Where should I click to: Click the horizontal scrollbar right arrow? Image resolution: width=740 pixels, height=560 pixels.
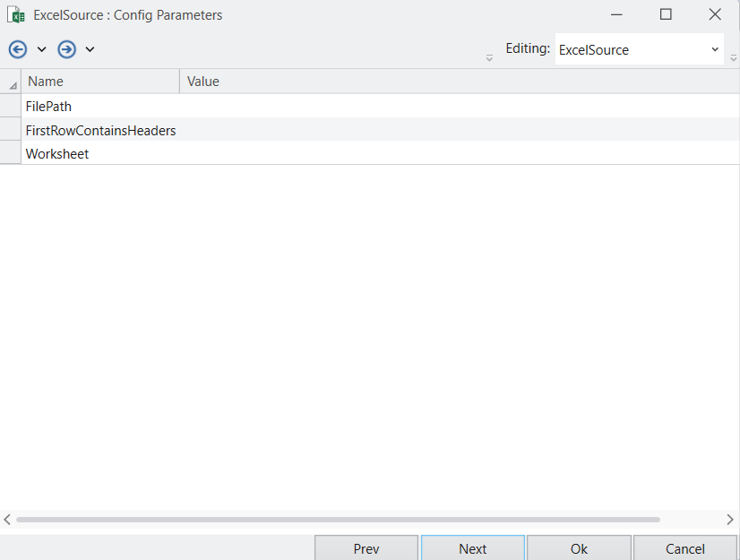point(730,520)
